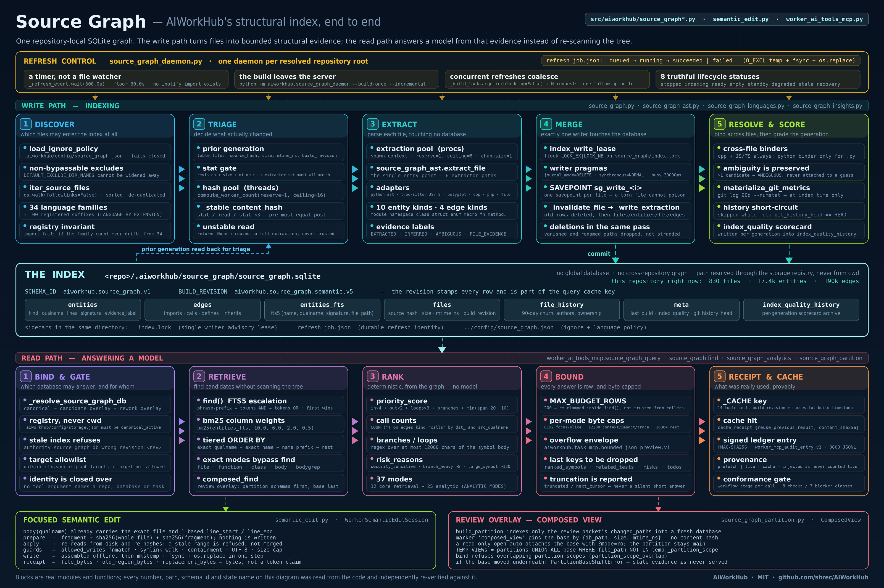Click the 'target allowlist' item
The height and width of the screenshot is (588, 884).
pos(95,463)
